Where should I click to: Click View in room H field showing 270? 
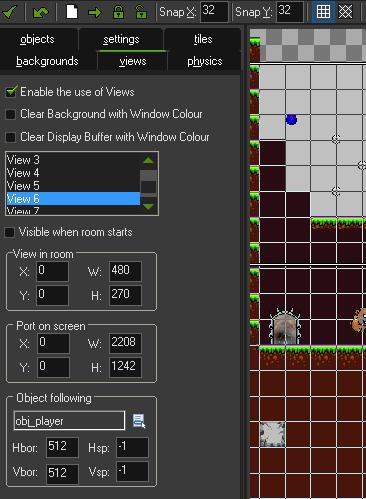point(125,295)
